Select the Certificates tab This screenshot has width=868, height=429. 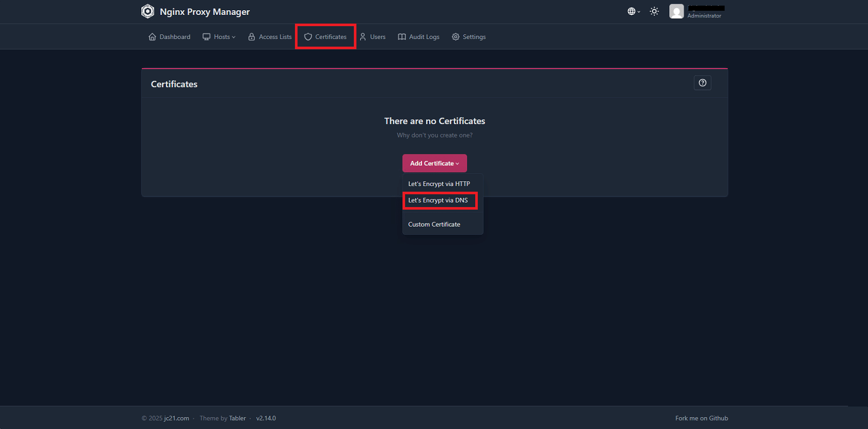(x=326, y=37)
